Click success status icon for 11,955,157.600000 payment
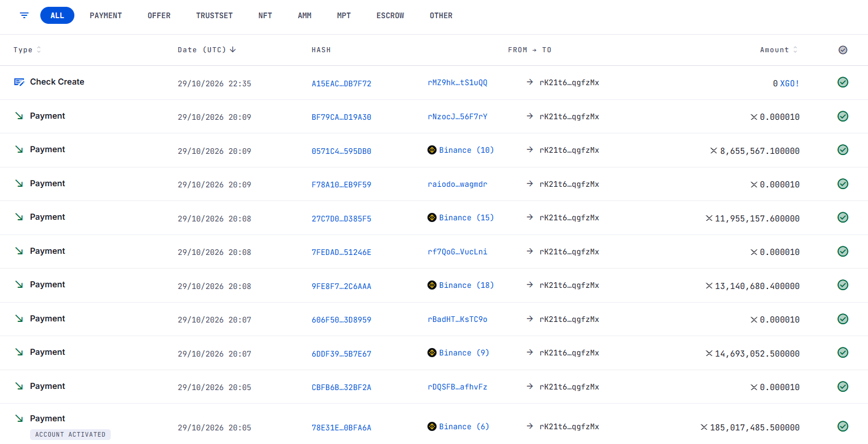868x444 pixels. click(x=843, y=217)
